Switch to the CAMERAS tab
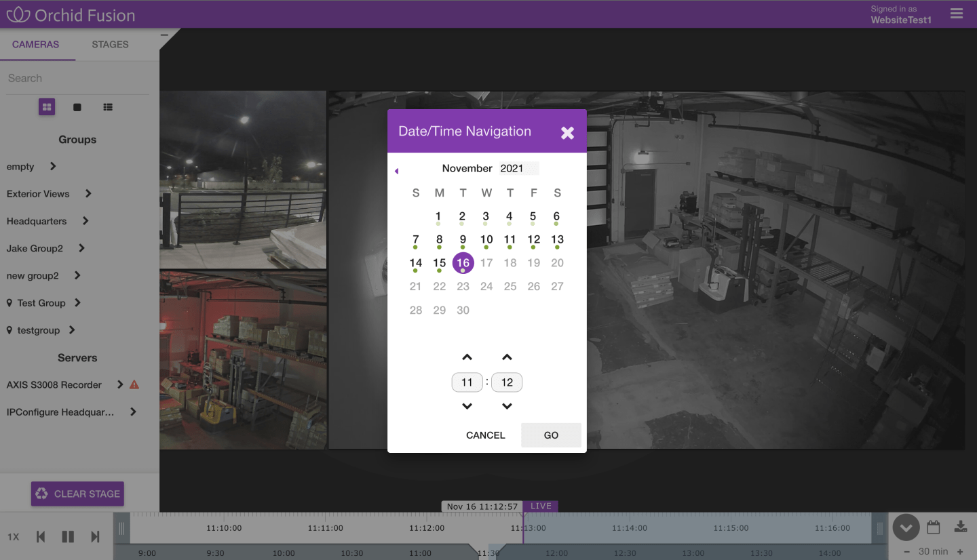977x560 pixels. click(x=35, y=44)
